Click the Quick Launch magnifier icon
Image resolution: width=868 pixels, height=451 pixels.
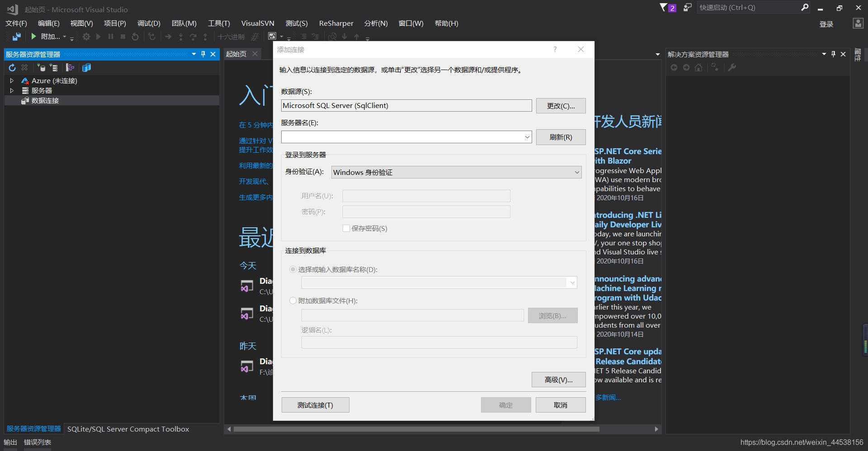click(x=805, y=7)
